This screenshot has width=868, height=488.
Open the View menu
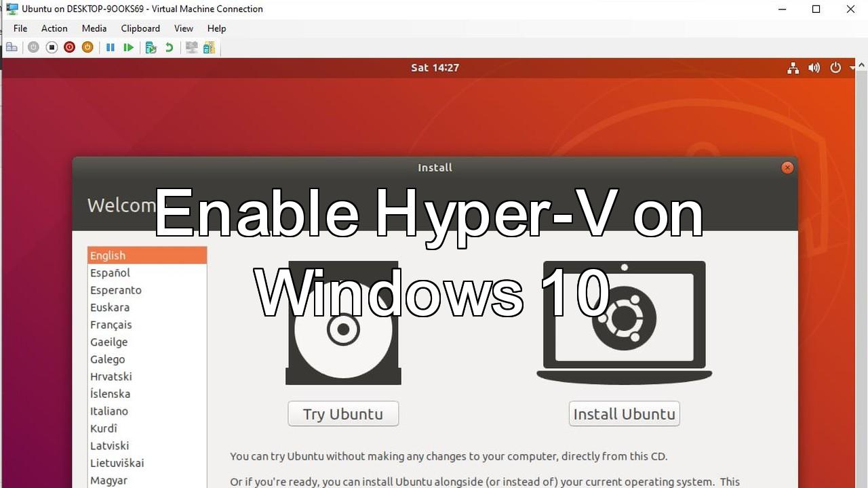183,28
